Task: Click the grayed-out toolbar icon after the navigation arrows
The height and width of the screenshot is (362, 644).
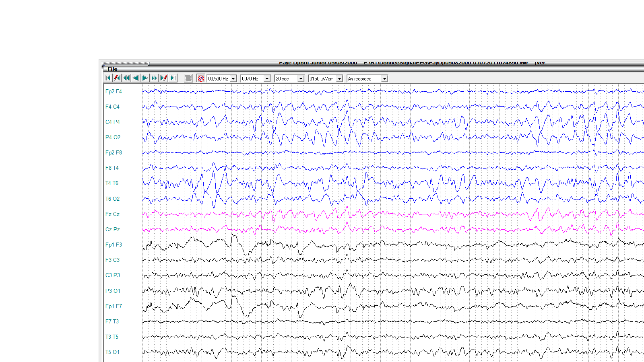Action: [188, 78]
